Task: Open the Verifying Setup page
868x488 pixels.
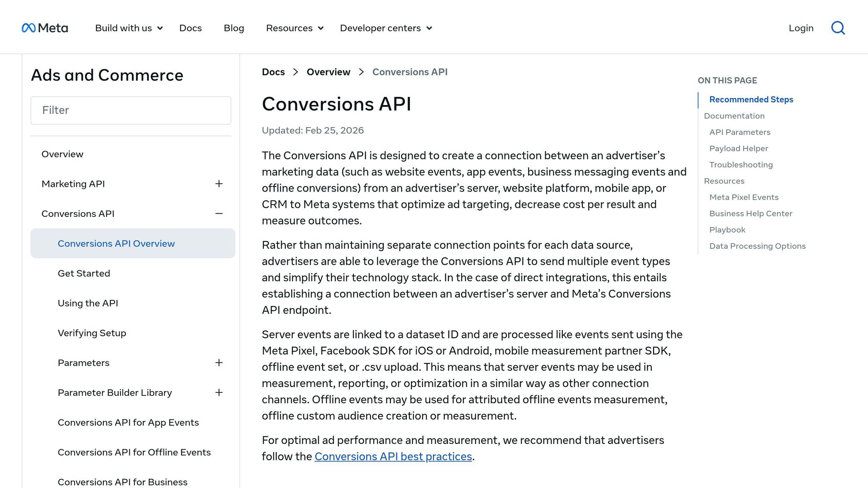Action: pyautogui.click(x=92, y=333)
